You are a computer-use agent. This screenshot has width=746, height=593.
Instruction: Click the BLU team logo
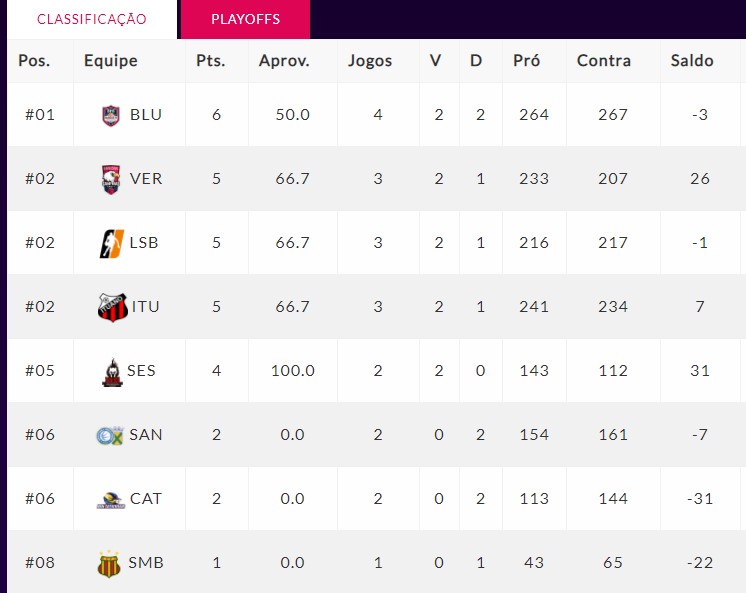point(111,115)
